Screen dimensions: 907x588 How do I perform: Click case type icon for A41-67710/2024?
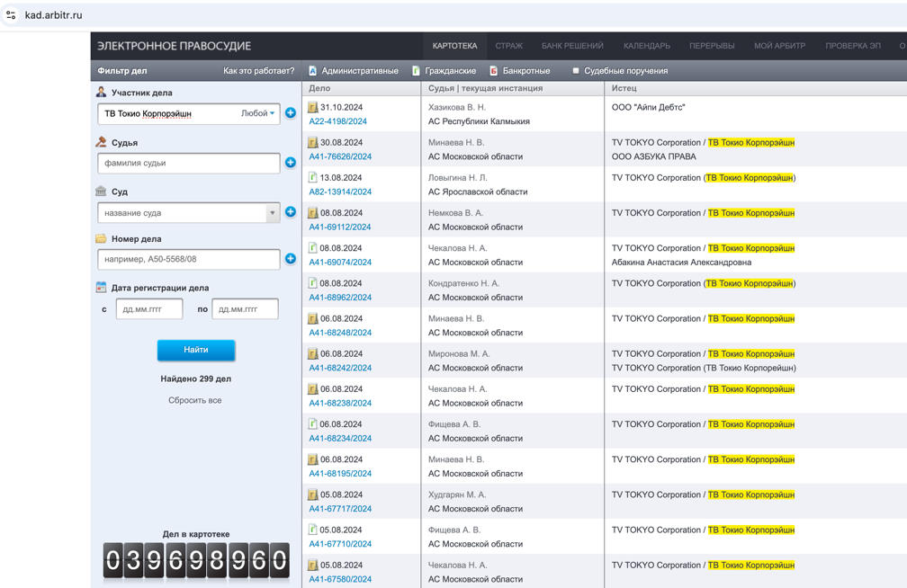[x=313, y=530]
